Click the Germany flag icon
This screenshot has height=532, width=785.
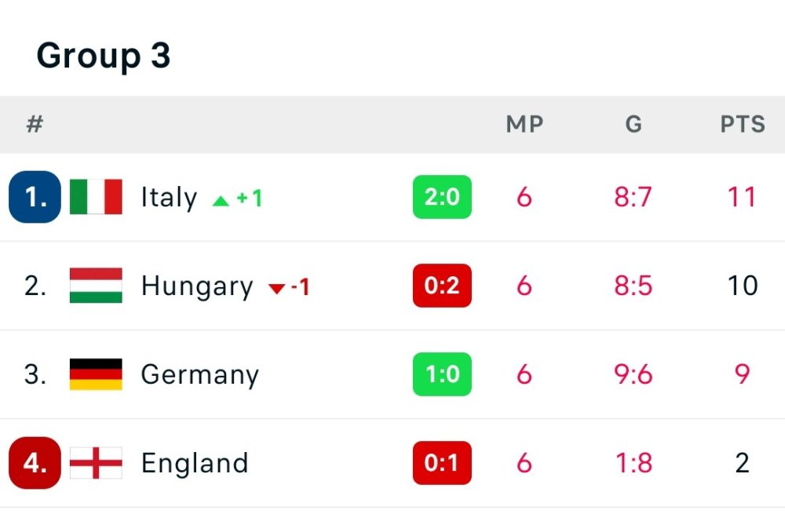96,374
